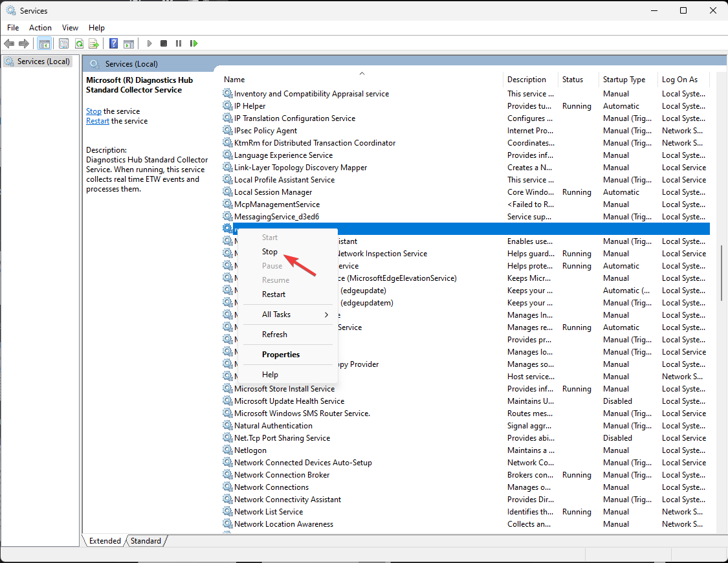Expand the All Tasks submenu
The height and width of the screenshot is (563, 728).
coord(288,315)
